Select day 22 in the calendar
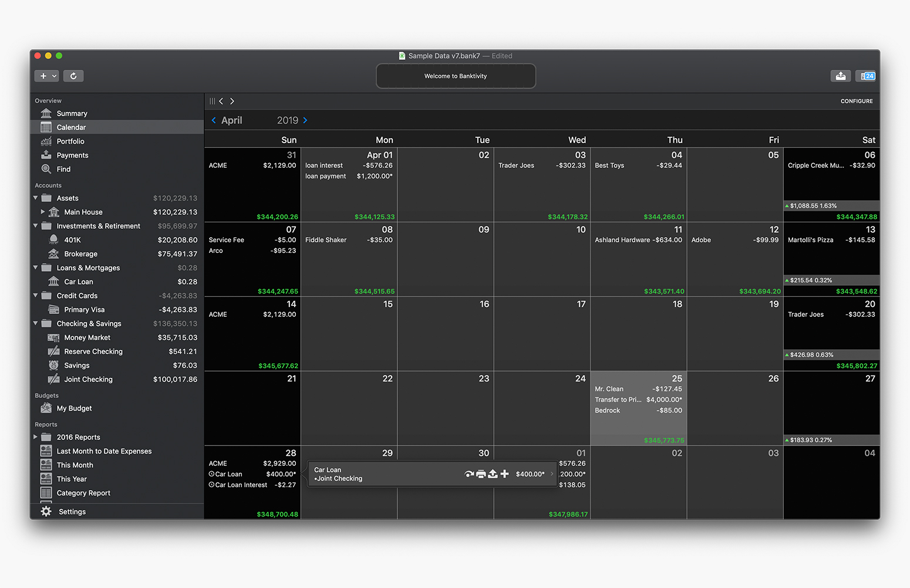The height and width of the screenshot is (588, 910). click(349, 408)
